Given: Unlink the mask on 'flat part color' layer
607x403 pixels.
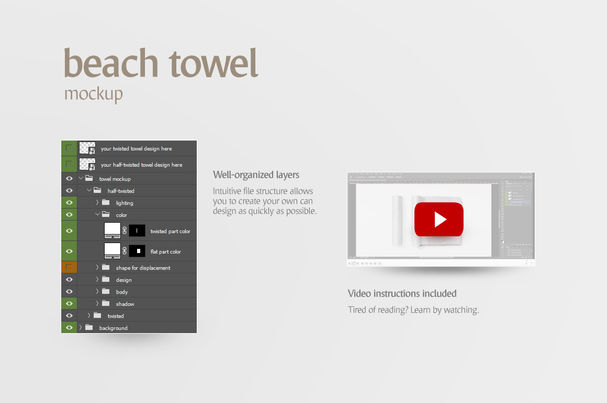Looking at the screenshot, I should 124,251.
